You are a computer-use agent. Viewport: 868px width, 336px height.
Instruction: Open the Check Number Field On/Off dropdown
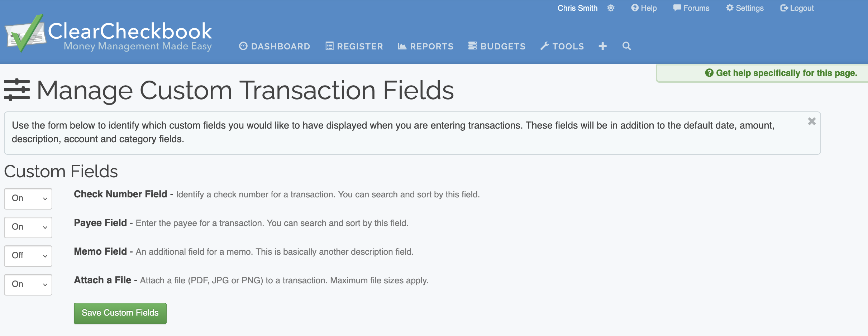pyautogui.click(x=28, y=198)
